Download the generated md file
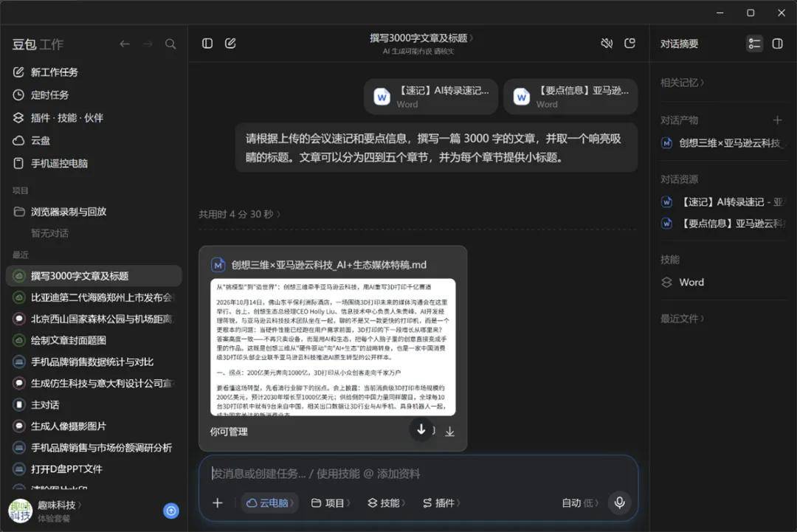The image size is (797, 532). coord(450,432)
